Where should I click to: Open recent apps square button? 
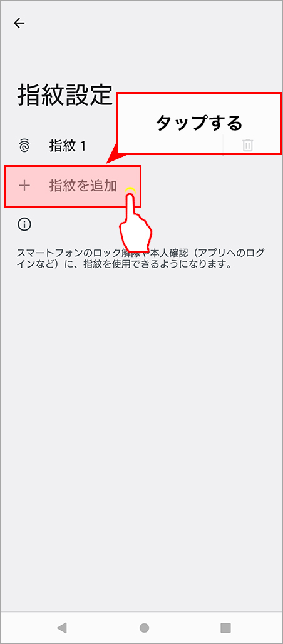225,627
